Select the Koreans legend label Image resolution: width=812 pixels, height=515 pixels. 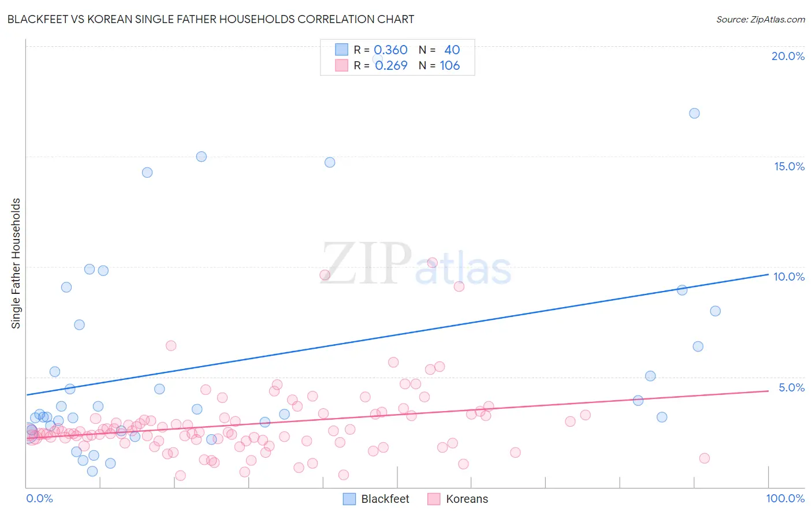pyautogui.click(x=467, y=499)
